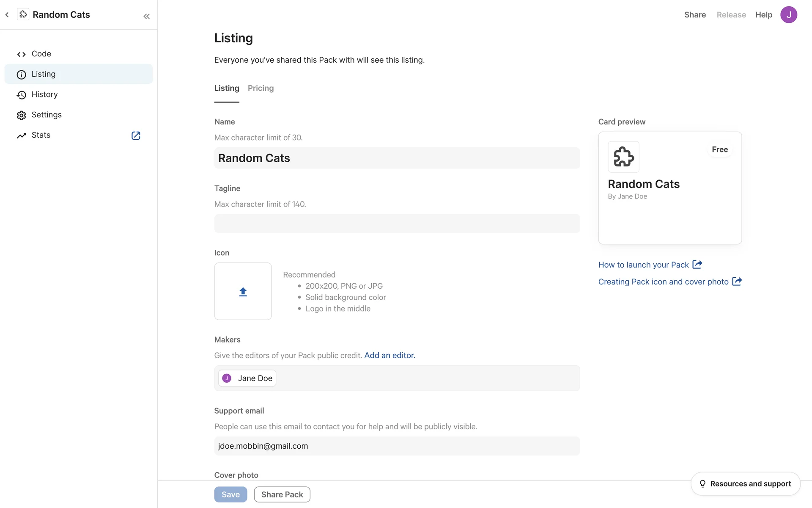
Task: Select the Listing tab
Action: point(226,88)
